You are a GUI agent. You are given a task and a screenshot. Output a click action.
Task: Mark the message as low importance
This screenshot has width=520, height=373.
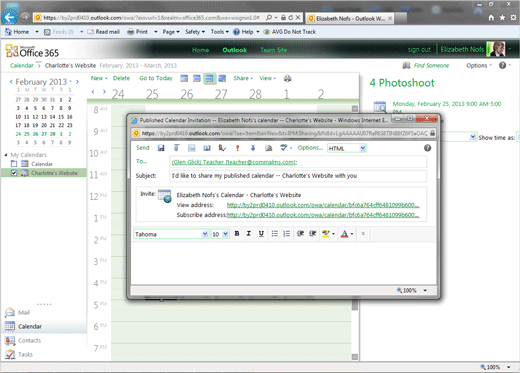click(x=253, y=148)
